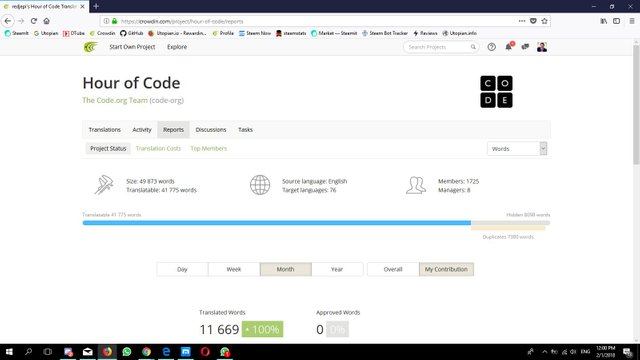
Task: Open the DTube bookmark
Action: pos(73,33)
